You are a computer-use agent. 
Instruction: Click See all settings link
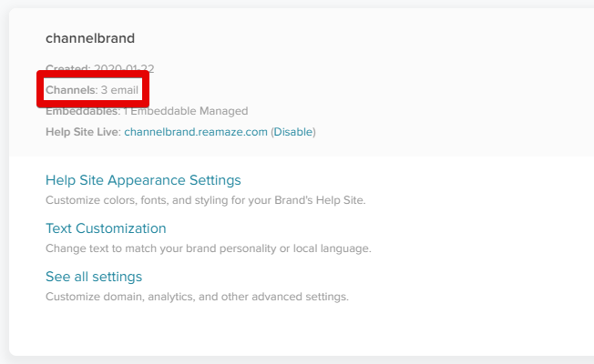tap(94, 277)
